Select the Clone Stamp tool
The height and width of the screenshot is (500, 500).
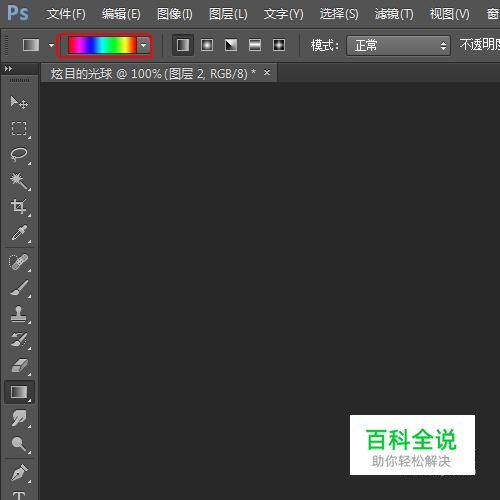click(19, 314)
